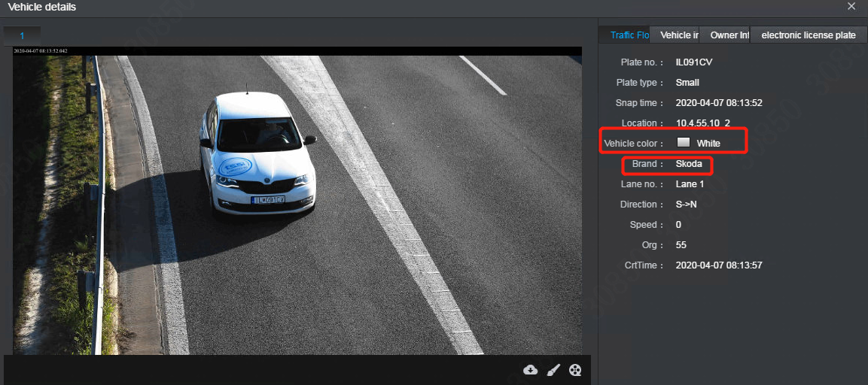Open the electronic license plate tab
This screenshot has width=868, height=385.
coord(809,35)
